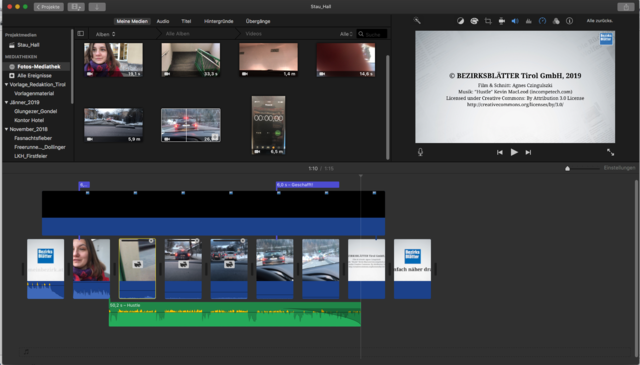The image size is (640, 365).
Task: Select the snowy road video thumbnail 5,9 m
Action: (113, 125)
